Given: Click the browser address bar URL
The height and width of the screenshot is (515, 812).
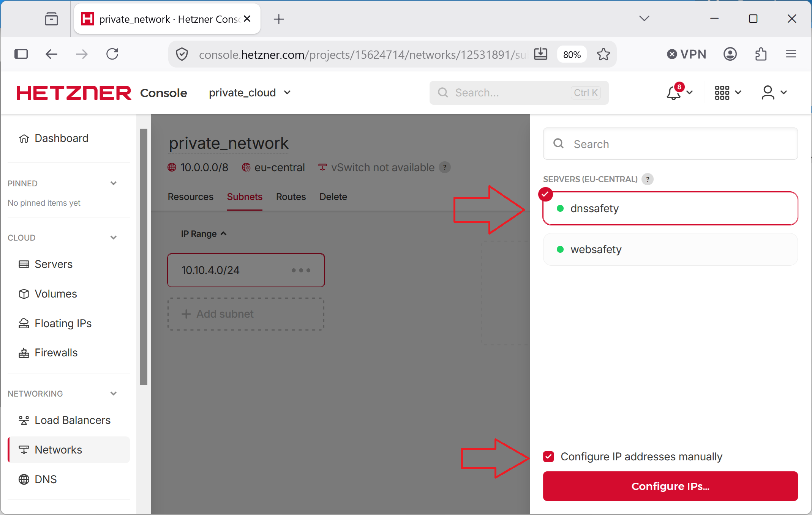Looking at the screenshot, I should [x=363, y=55].
